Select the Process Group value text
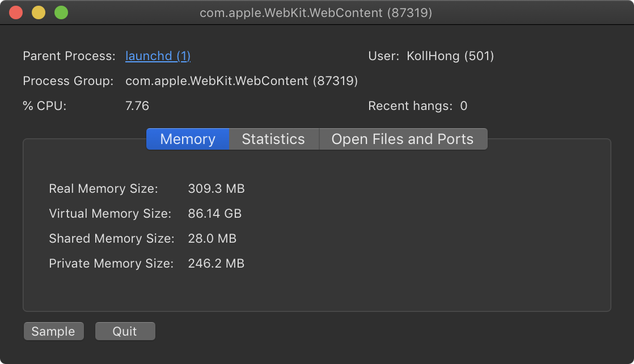 (x=242, y=81)
